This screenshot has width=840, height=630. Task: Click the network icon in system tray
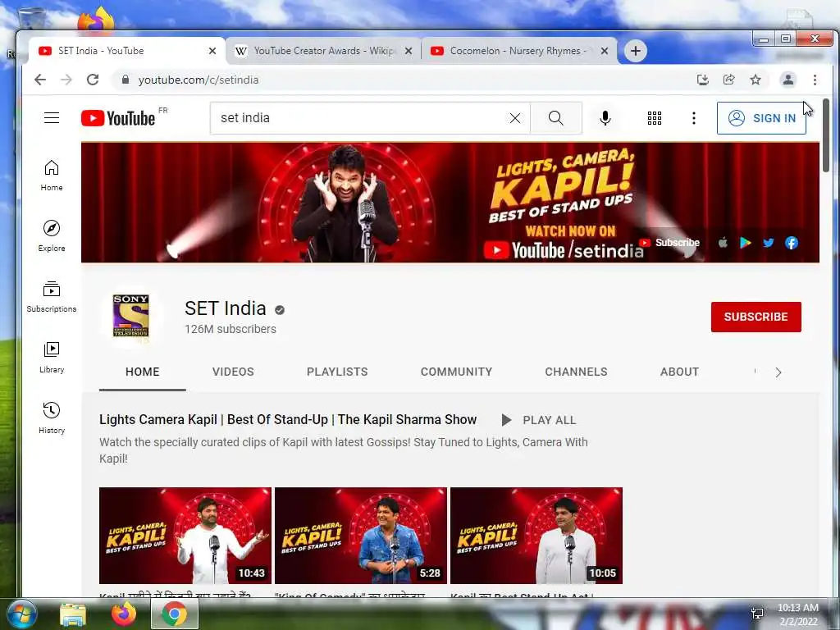[x=757, y=614]
